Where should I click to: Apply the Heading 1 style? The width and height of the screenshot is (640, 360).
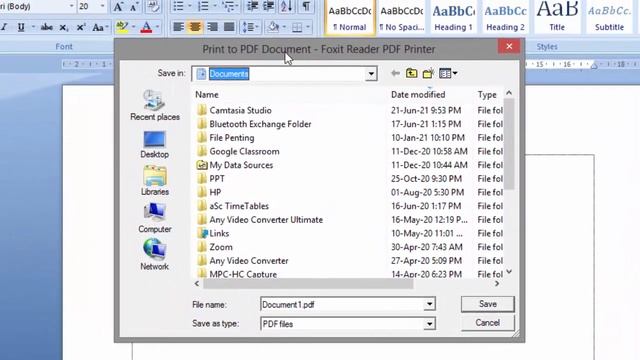[x=453, y=17]
